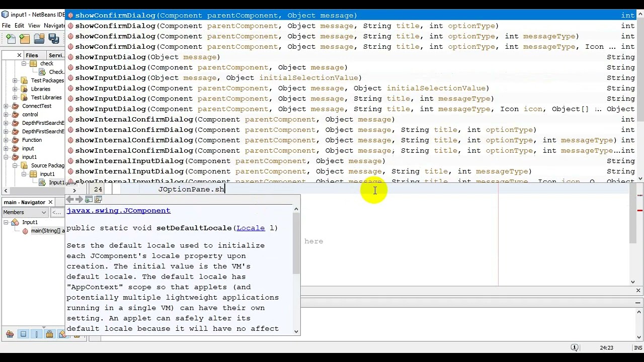The width and height of the screenshot is (644, 362).
Task: Expand the Libraries node
Action: tap(15, 89)
